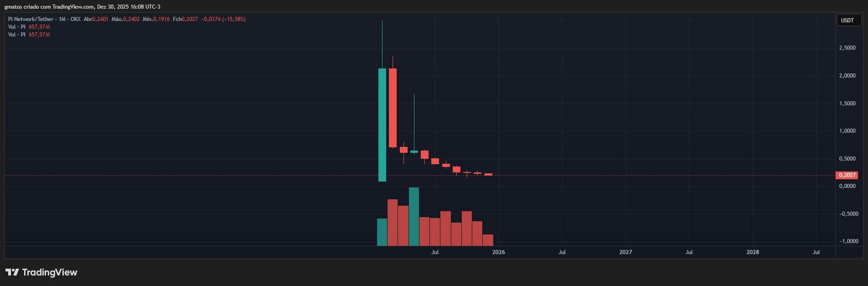Click the tallest green volume bar
Image resolution: width=868 pixels, height=286 pixels.
414,217
